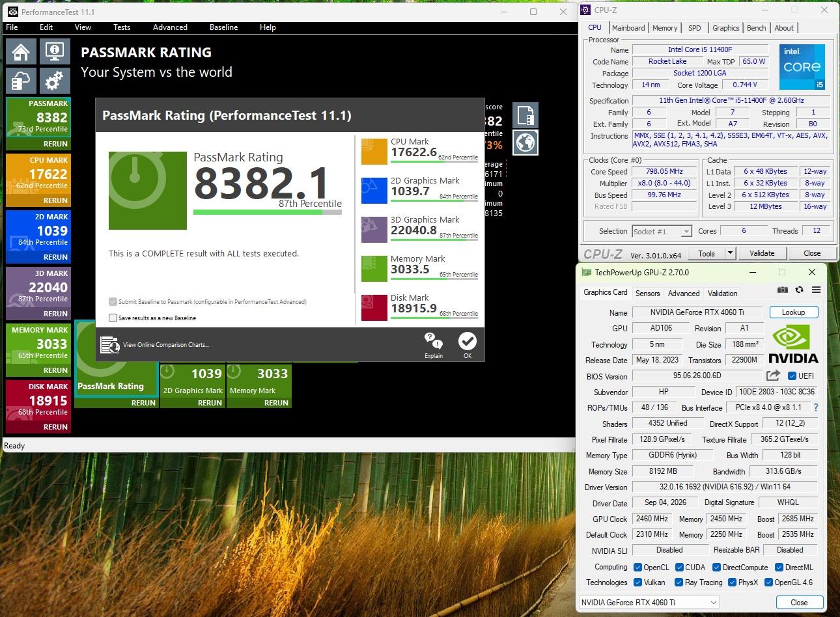
Task: Click the Intel Core i5 logo in CPU-Z
Action: 802,66
